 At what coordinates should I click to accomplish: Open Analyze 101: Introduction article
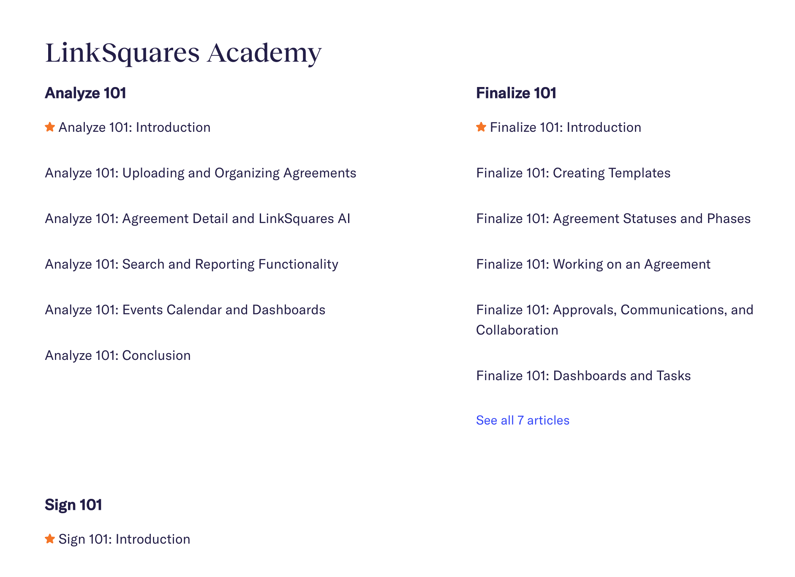134,127
